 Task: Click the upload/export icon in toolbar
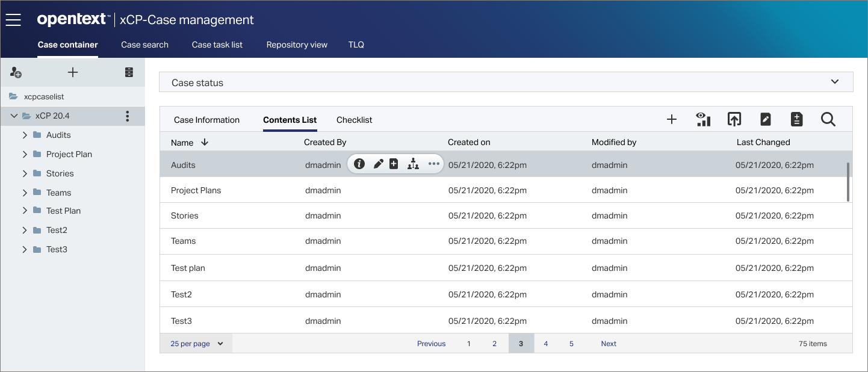pos(734,119)
